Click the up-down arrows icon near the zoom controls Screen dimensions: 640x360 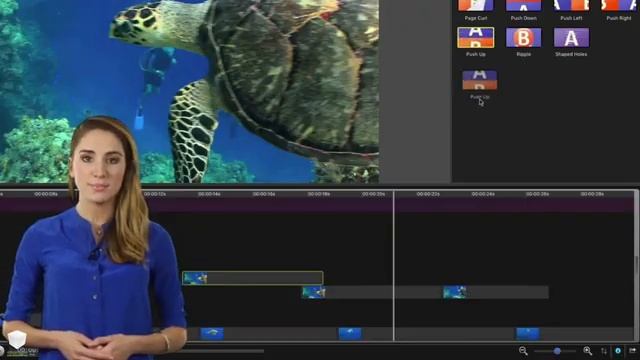604,351
